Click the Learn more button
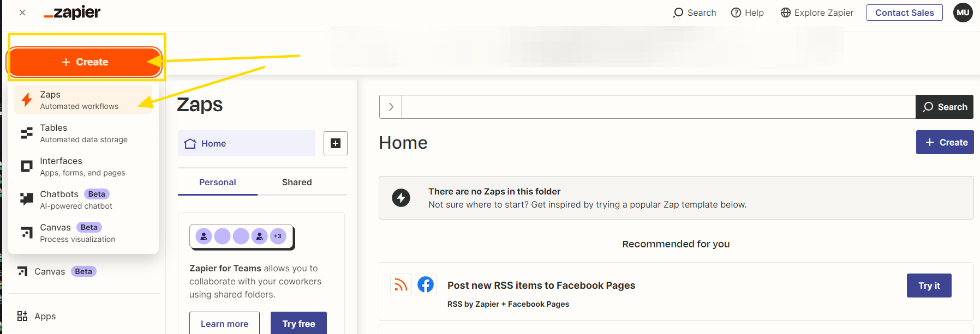 (224, 324)
